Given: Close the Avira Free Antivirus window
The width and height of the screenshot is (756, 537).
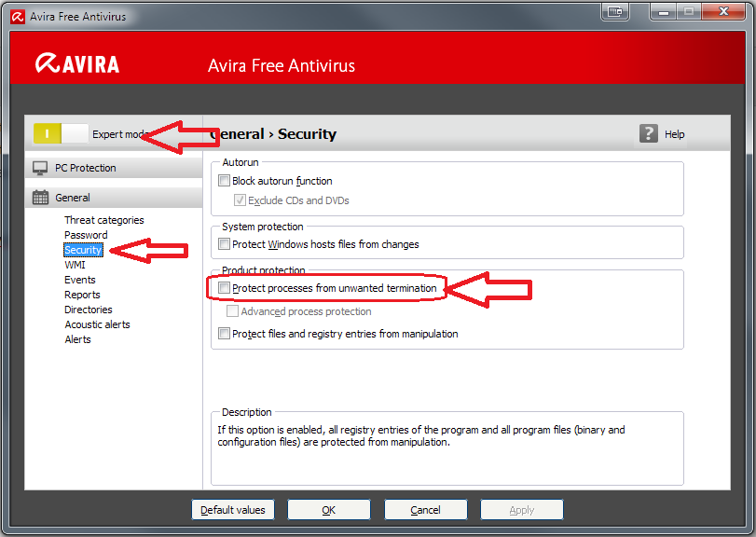Looking at the screenshot, I should (x=723, y=11).
